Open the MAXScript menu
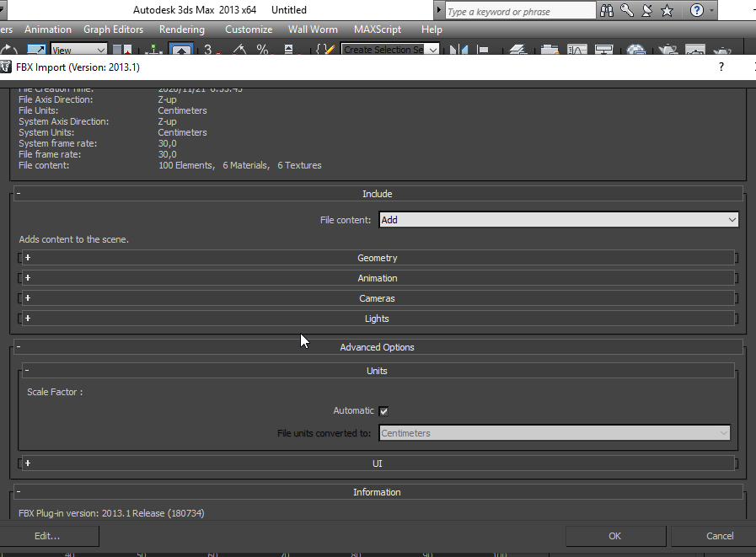The image size is (756, 557). (x=378, y=29)
